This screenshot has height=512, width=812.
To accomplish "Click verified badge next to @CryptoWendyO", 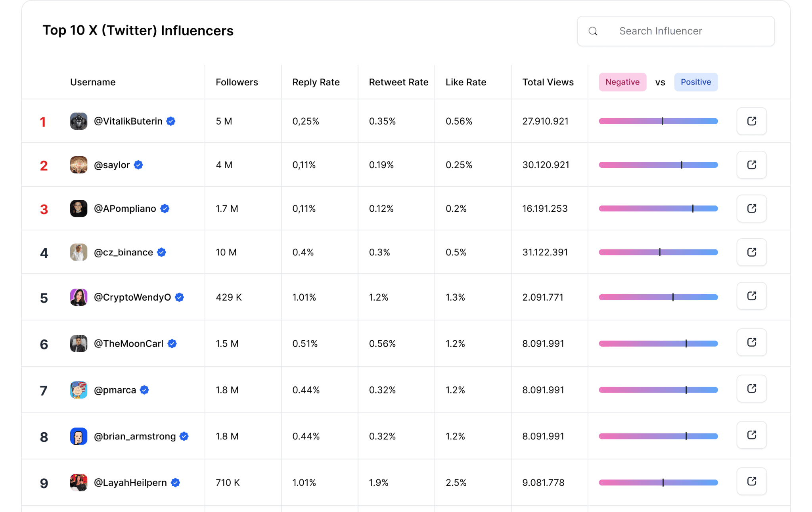I will tap(179, 297).
